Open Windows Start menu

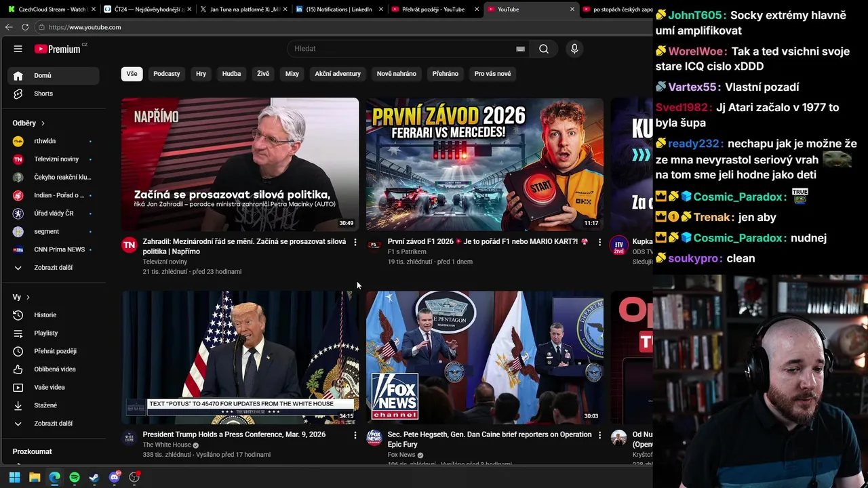pos(14,477)
